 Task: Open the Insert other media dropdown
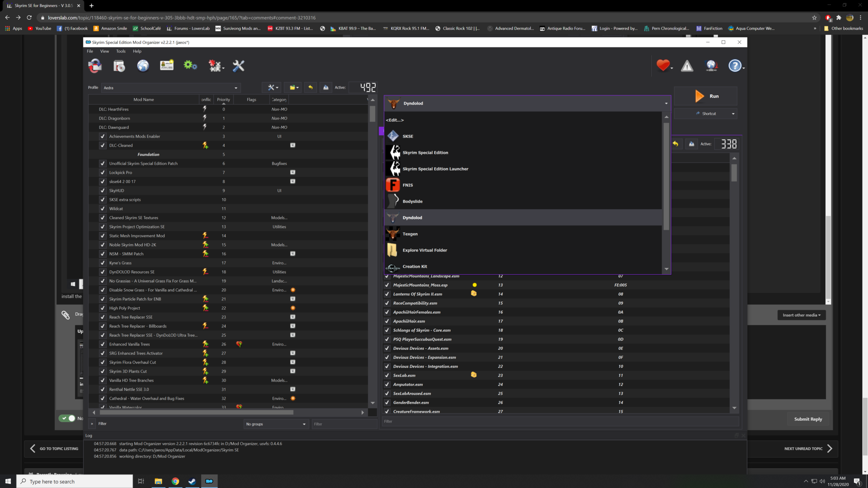point(802,315)
